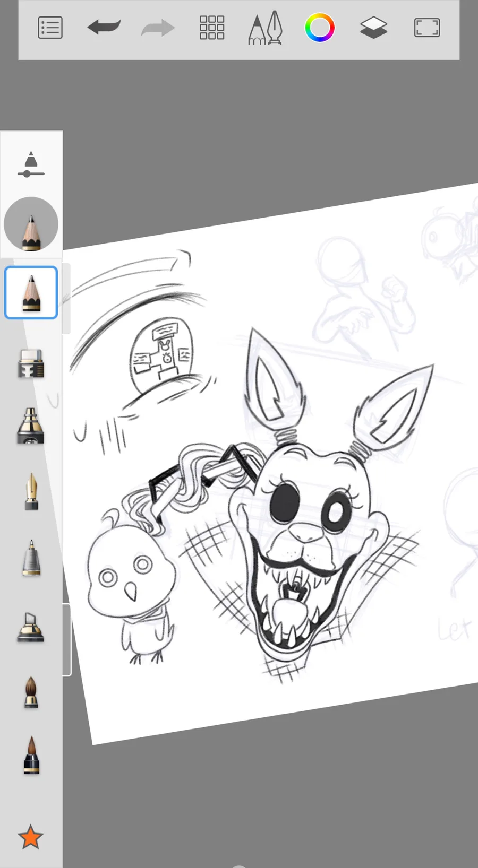The height and width of the screenshot is (868, 478).
Task: Tap the current pencil brush preview circle
Action: pos(31,224)
